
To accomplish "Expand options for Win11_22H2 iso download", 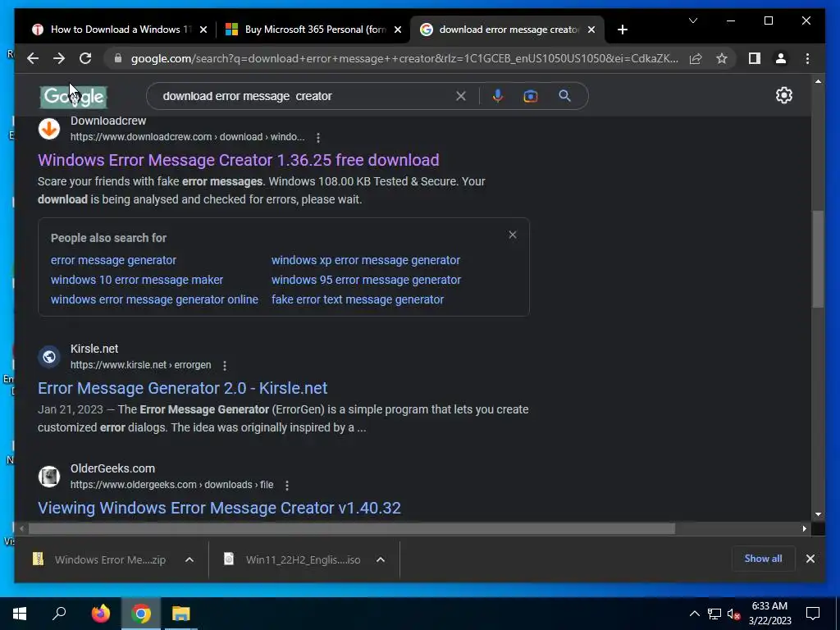I will click(381, 559).
